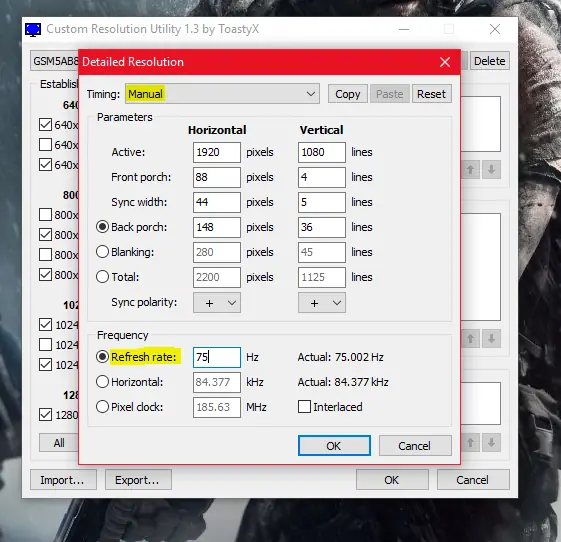Click Delete in Custom Resolution Utility window

[x=489, y=61]
